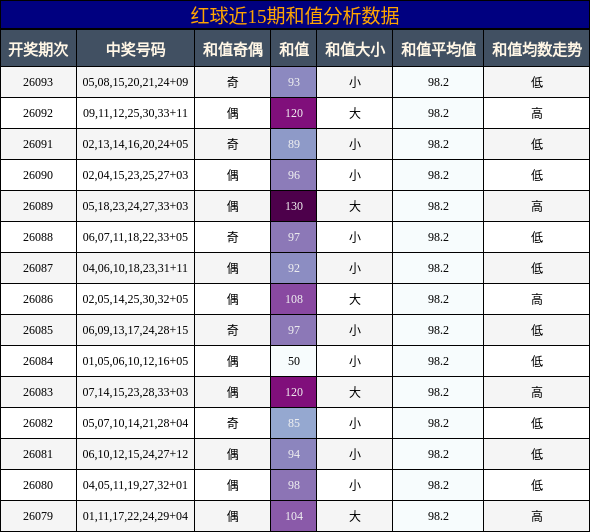
Task: Click numbers 07,14,15,23,28,33+03
Action: (x=135, y=392)
